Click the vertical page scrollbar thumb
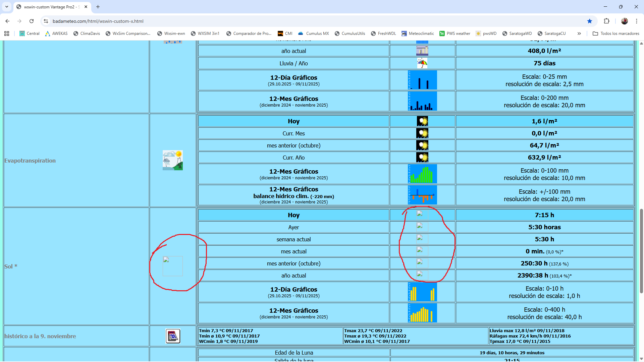 [x=641, y=251]
